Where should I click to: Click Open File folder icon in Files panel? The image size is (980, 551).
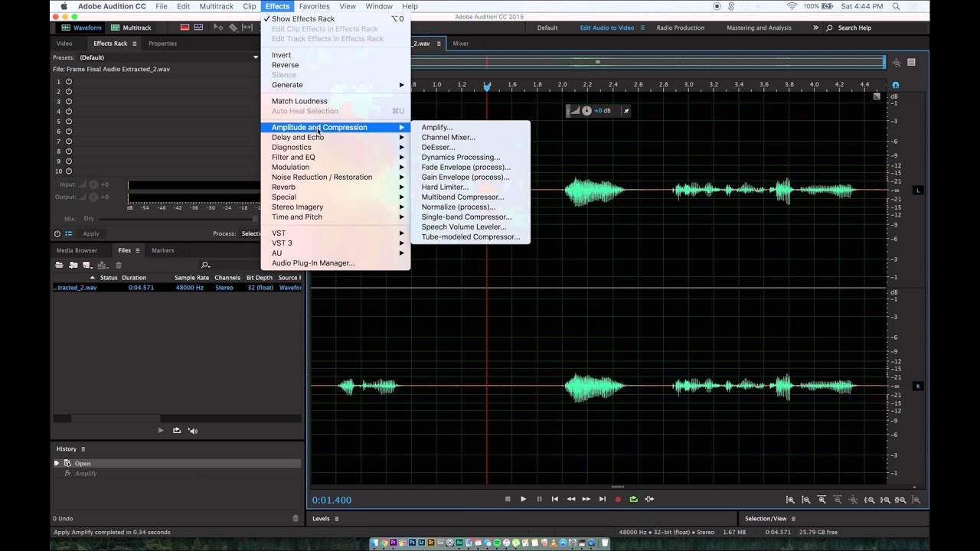[x=59, y=265]
